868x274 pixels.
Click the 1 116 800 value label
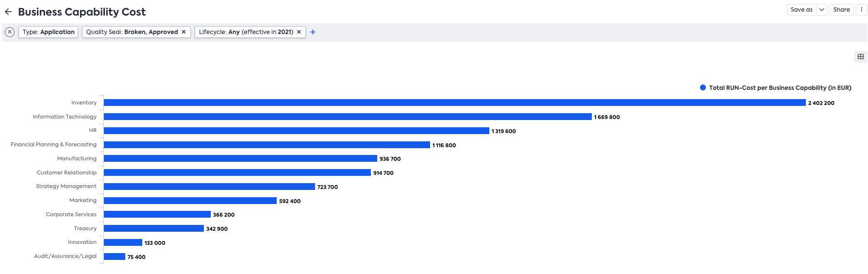pyautogui.click(x=444, y=145)
